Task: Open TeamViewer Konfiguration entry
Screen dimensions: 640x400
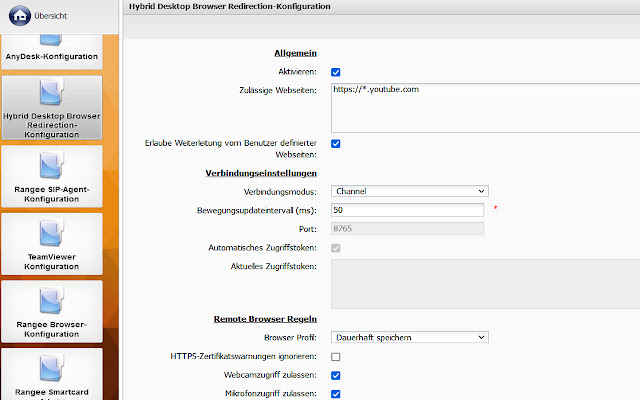Action: coord(52,244)
